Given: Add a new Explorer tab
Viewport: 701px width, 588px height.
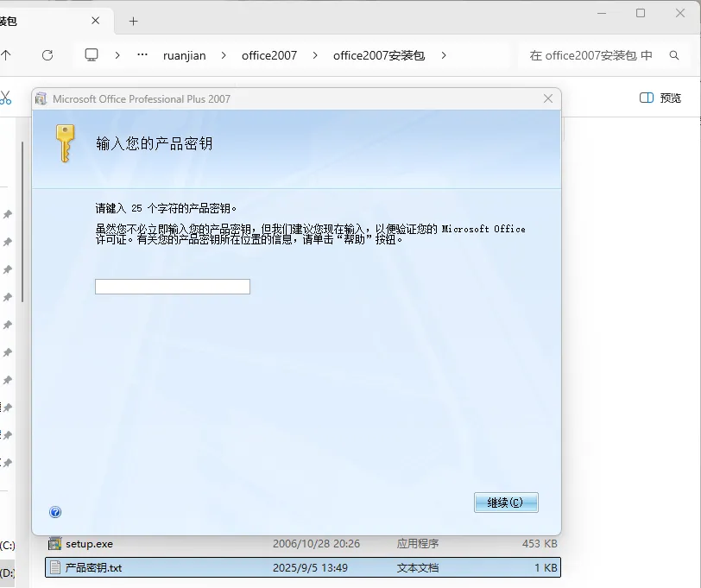Looking at the screenshot, I should click(133, 21).
